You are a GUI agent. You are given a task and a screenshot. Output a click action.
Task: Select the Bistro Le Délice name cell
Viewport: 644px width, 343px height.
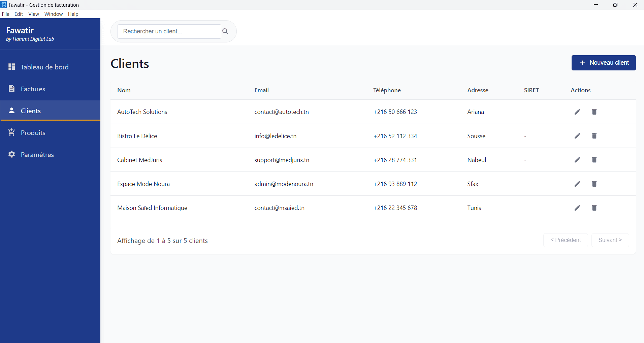[137, 136]
